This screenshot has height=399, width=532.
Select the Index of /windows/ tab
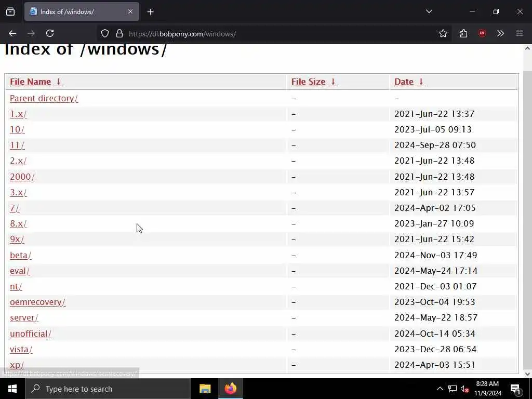click(82, 11)
